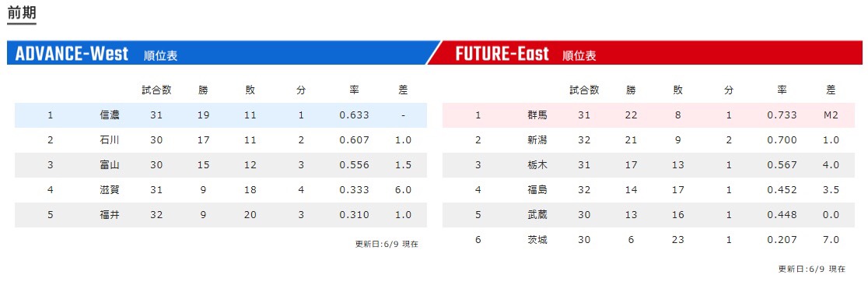Click the 武蔵 team name

click(537, 215)
